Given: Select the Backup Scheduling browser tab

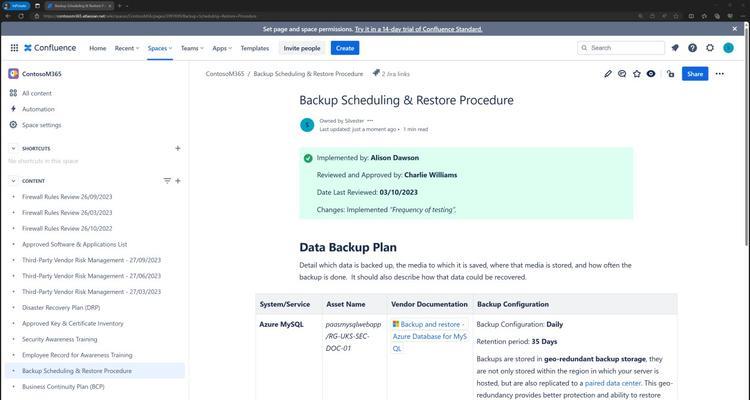Looking at the screenshot, I should [x=79, y=6].
